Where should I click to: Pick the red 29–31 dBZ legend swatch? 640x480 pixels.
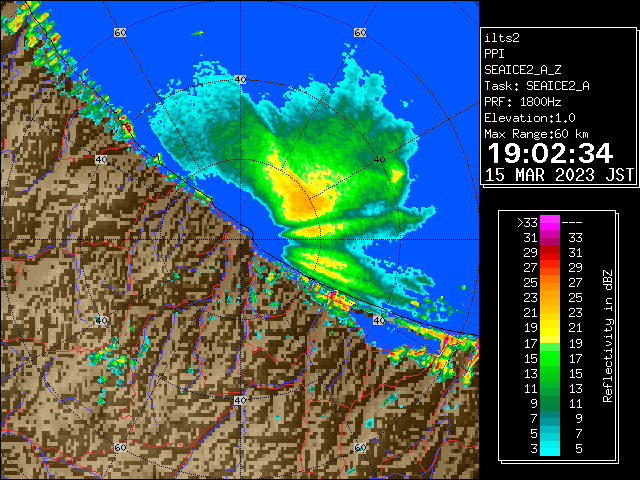(x=550, y=253)
